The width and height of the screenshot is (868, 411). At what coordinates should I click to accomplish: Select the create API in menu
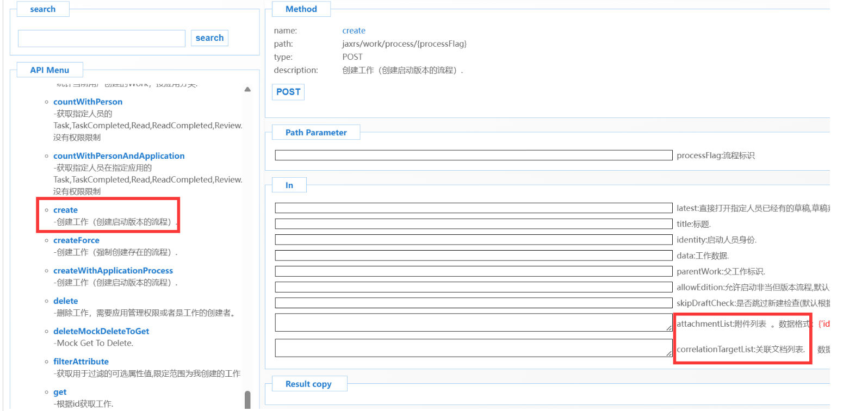coord(65,210)
